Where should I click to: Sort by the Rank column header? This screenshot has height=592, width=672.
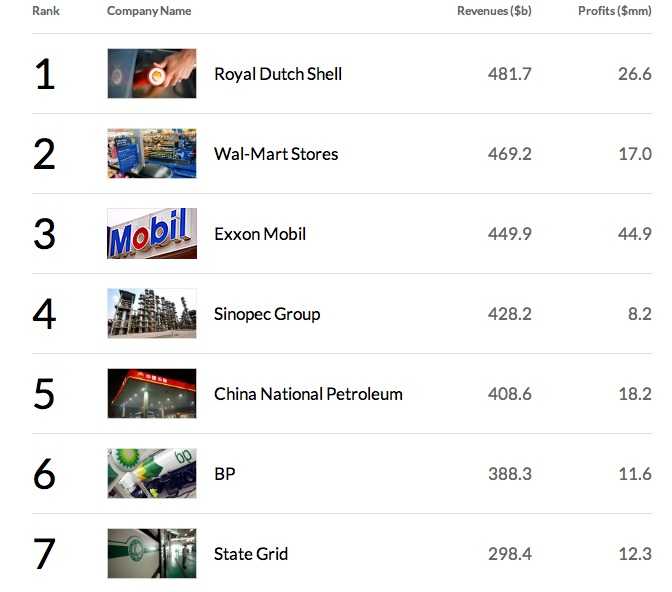click(46, 11)
